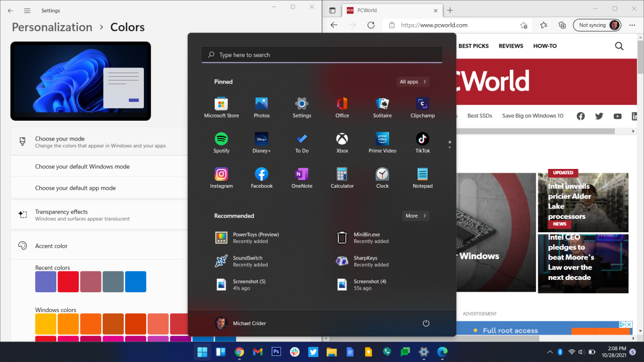644x362 pixels.
Task: Open Settings from the Start pinned apps
Action: pos(302,108)
